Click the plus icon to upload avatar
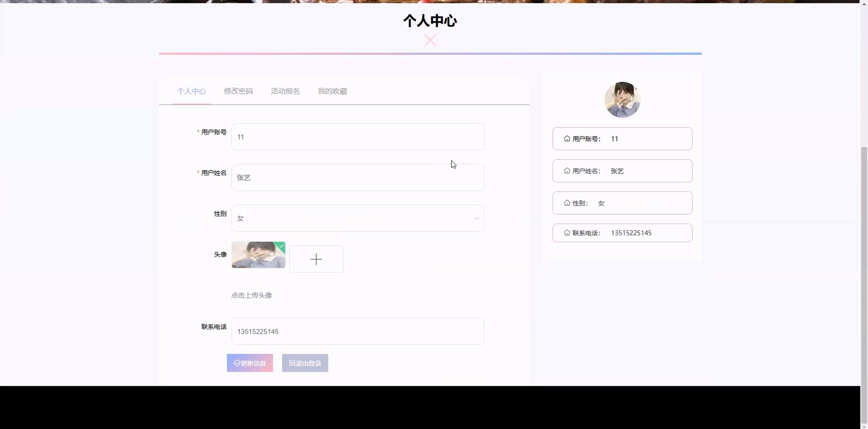 [316, 259]
